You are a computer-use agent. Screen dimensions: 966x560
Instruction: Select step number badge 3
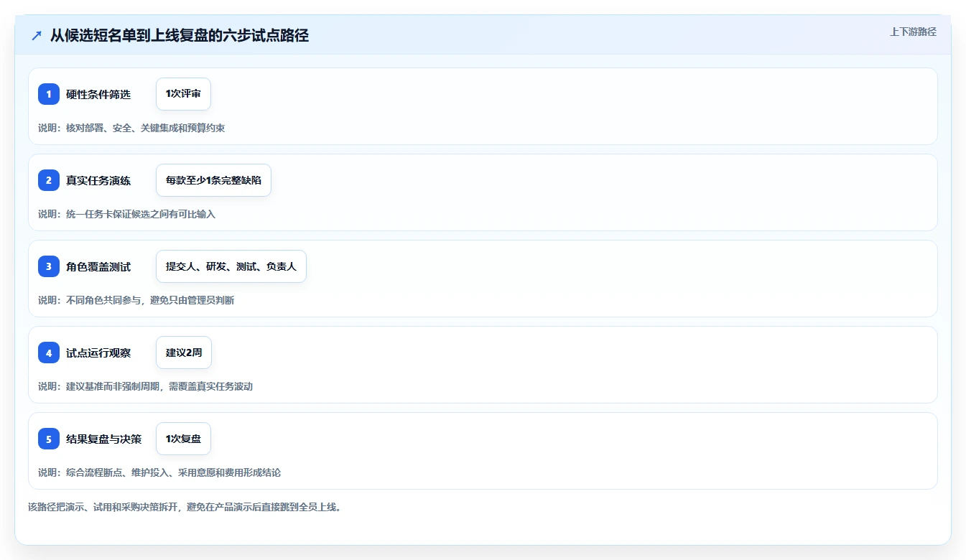(x=49, y=266)
